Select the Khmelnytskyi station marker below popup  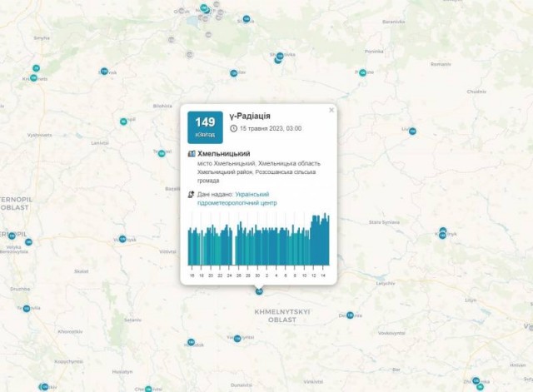coord(259,290)
